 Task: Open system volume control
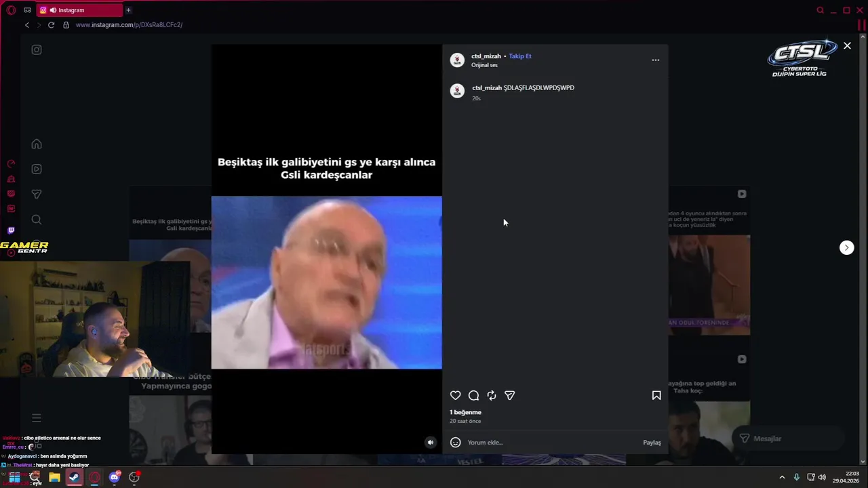pyautogui.click(x=822, y=477)
